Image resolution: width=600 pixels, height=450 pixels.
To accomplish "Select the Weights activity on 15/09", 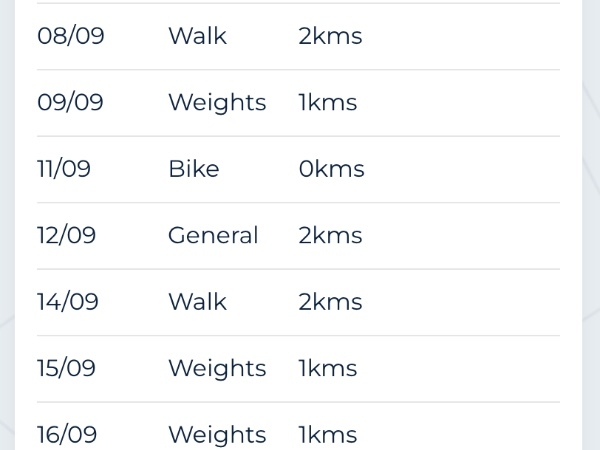I will tap(217, 368).
